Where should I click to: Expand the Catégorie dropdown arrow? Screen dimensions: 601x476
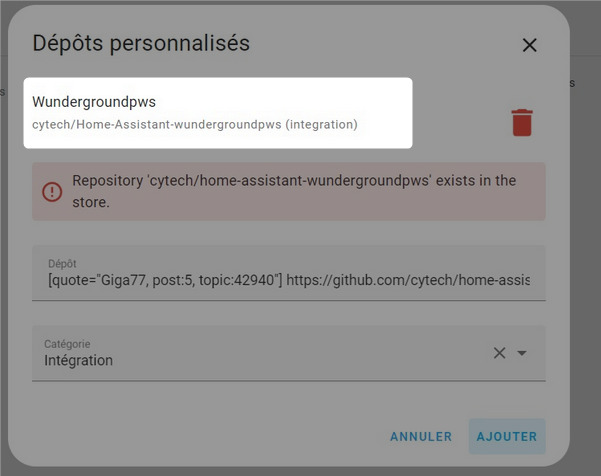point(522,353)
